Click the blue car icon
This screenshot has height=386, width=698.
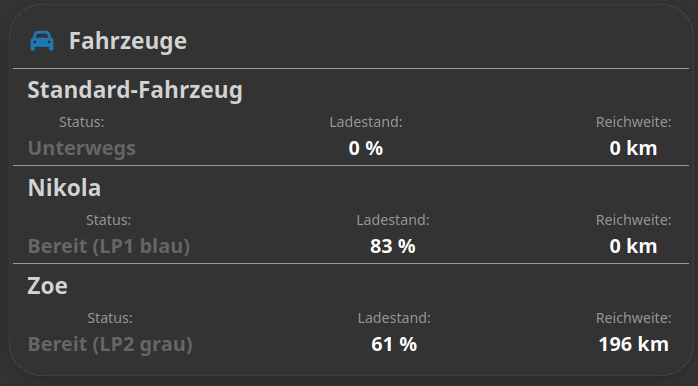[42, 41]
